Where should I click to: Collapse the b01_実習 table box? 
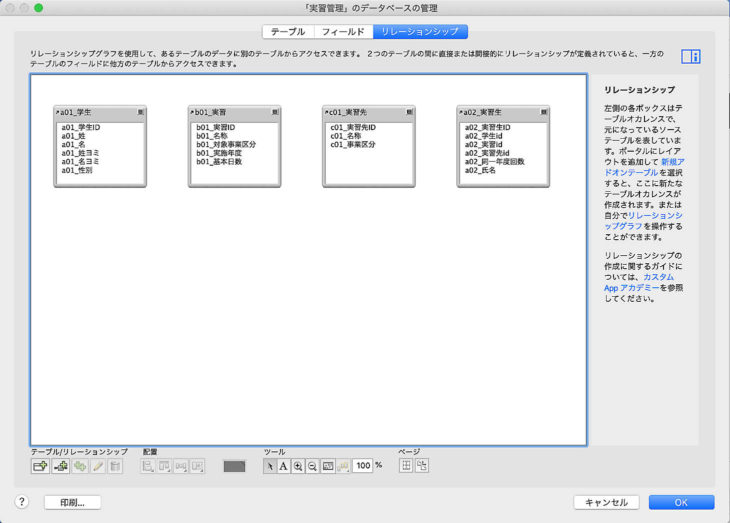[194, 113]
